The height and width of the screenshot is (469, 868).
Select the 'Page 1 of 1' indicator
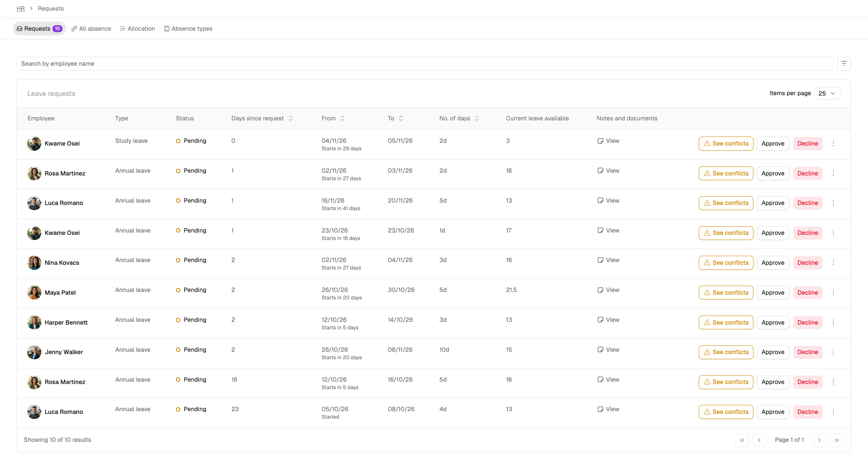tap(789, 440)
